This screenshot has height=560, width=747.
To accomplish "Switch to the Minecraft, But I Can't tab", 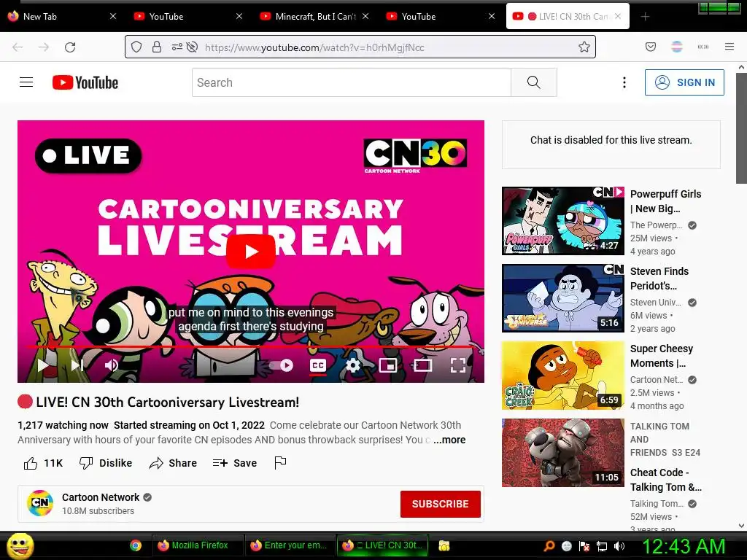I will (309, 16).
